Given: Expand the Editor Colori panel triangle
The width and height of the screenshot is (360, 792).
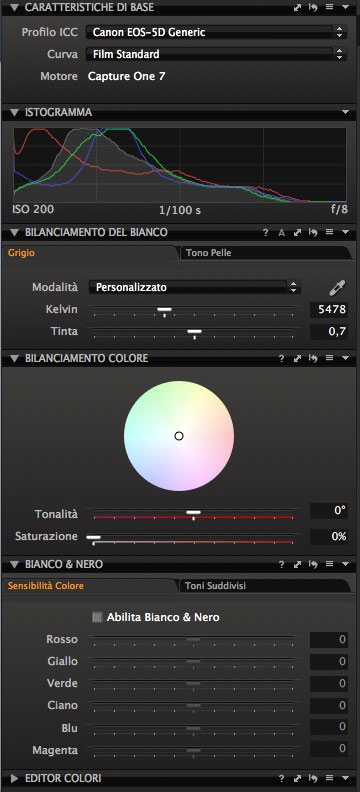Looking at the screenshot, I should (x=14, y=778).
